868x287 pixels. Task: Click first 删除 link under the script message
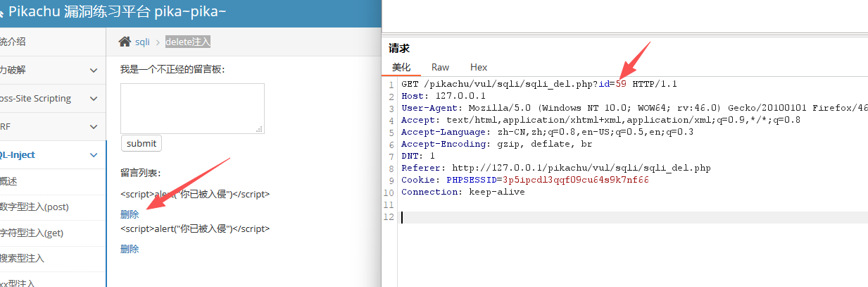130,214
